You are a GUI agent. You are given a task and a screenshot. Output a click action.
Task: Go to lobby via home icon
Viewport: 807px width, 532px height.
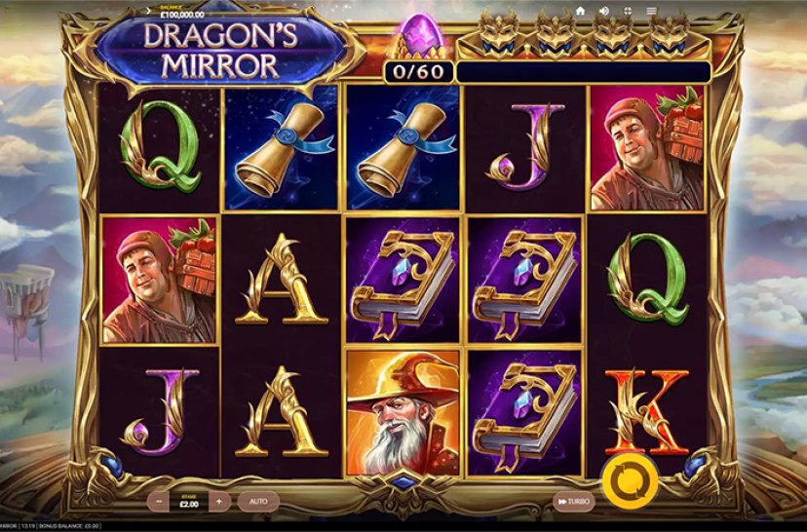(x=581, y=11)
